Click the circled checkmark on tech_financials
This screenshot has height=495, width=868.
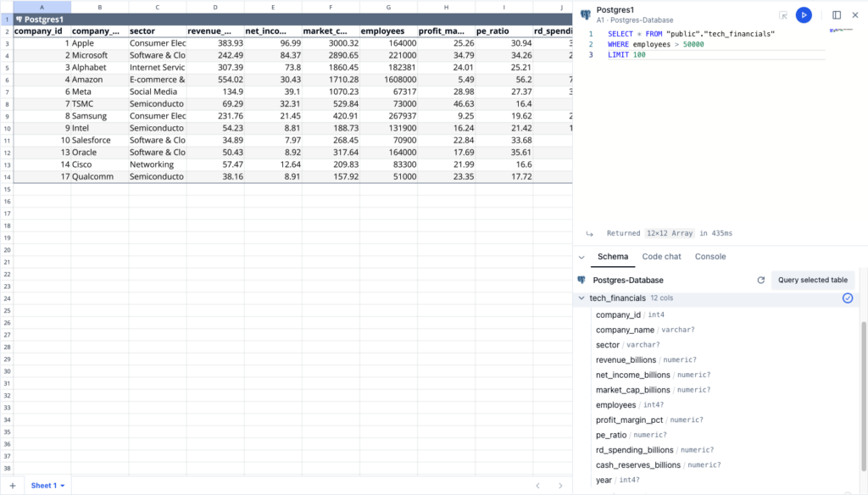(x=848, y=298)
